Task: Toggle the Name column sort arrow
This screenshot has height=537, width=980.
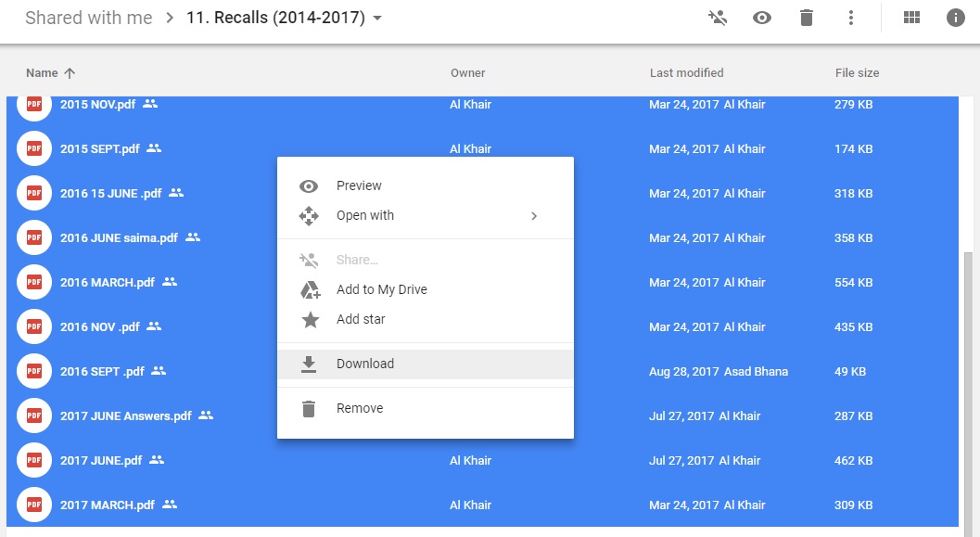Action: tap(70, 73)
